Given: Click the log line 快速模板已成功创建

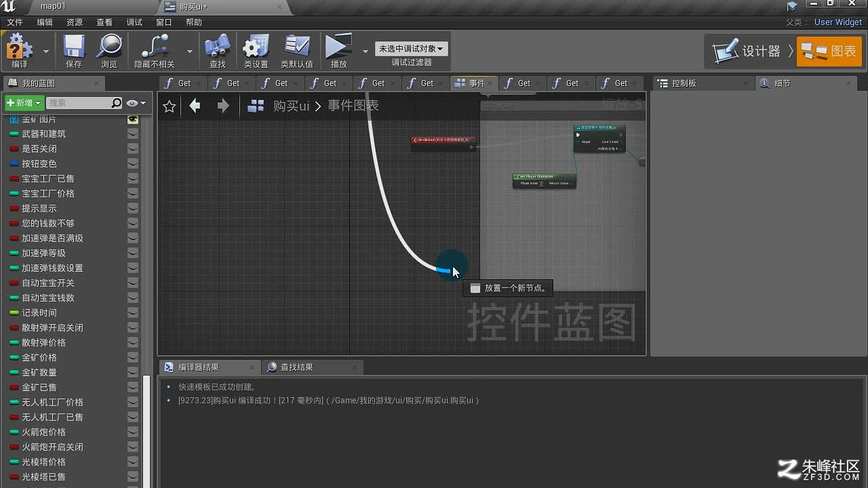Looking at the screenshot, I should 218,387.
